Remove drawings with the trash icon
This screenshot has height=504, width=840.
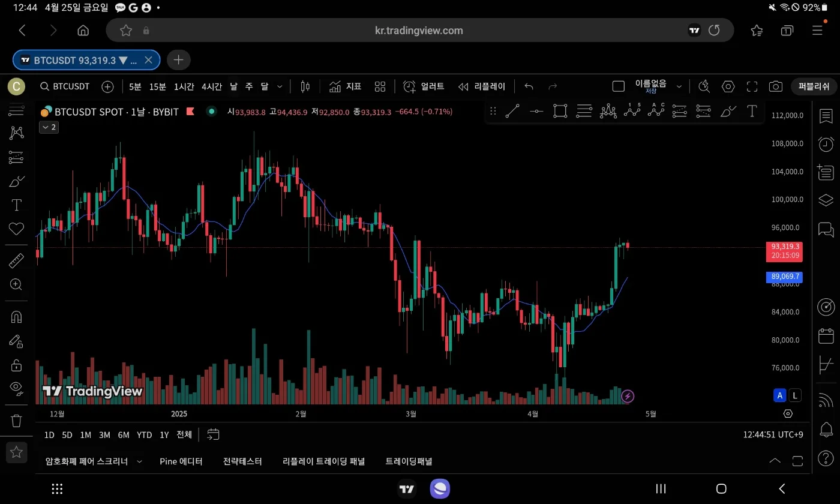click(x=16, y=421)
